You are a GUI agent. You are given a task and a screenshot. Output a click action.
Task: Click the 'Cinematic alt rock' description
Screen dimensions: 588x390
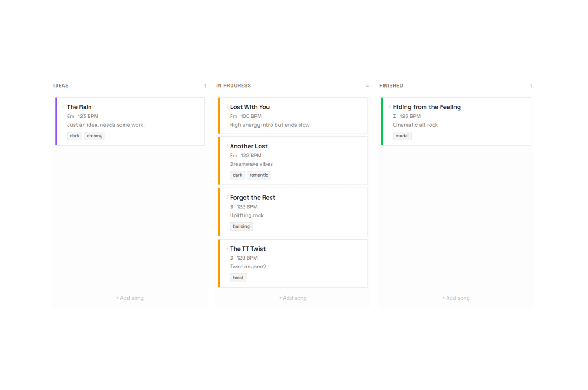pos(416,125)
